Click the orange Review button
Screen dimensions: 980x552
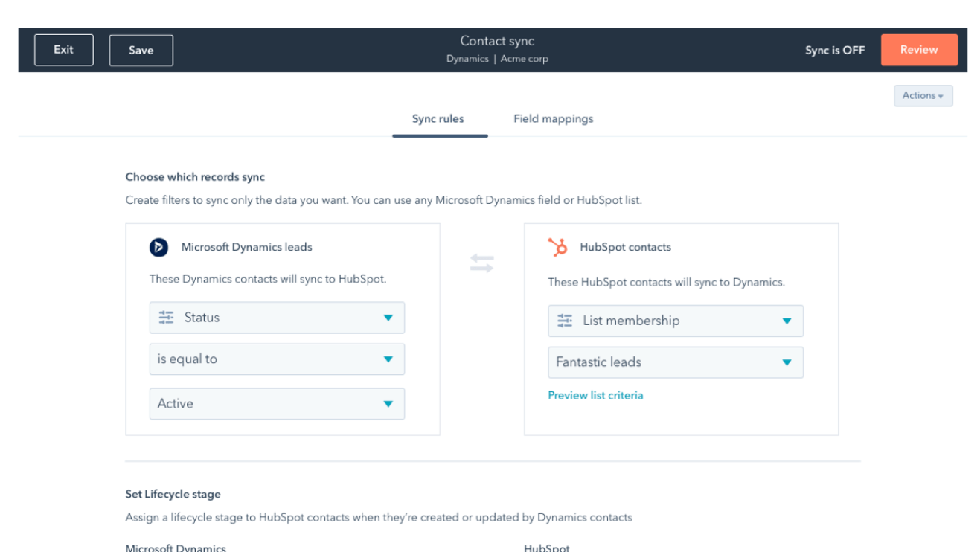click(x=918, y=50)
